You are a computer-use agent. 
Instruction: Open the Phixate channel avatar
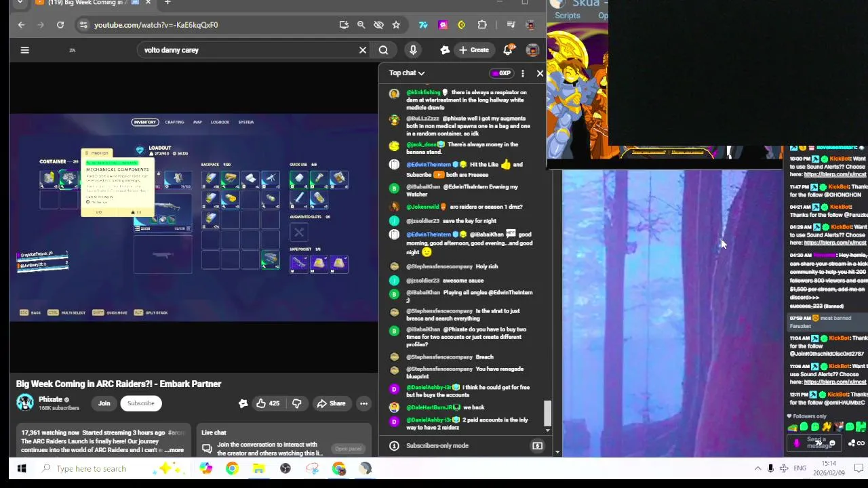tap(25, 403)
